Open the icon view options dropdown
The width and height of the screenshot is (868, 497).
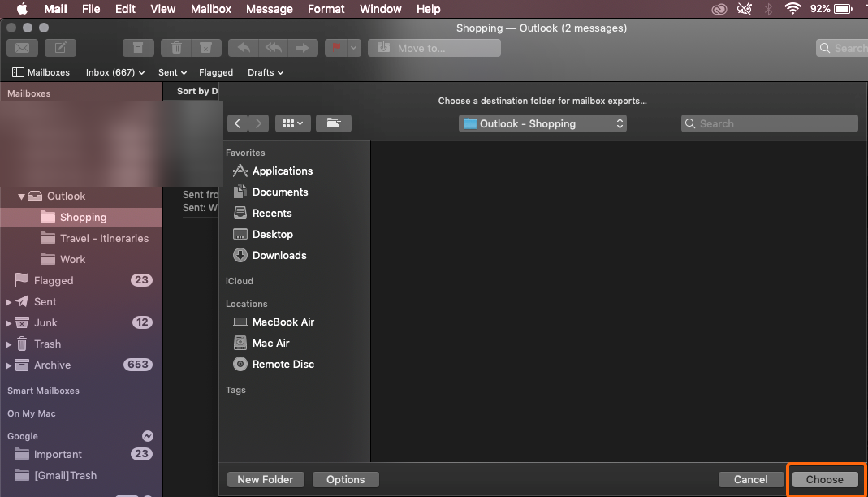(x=293, y=123)
